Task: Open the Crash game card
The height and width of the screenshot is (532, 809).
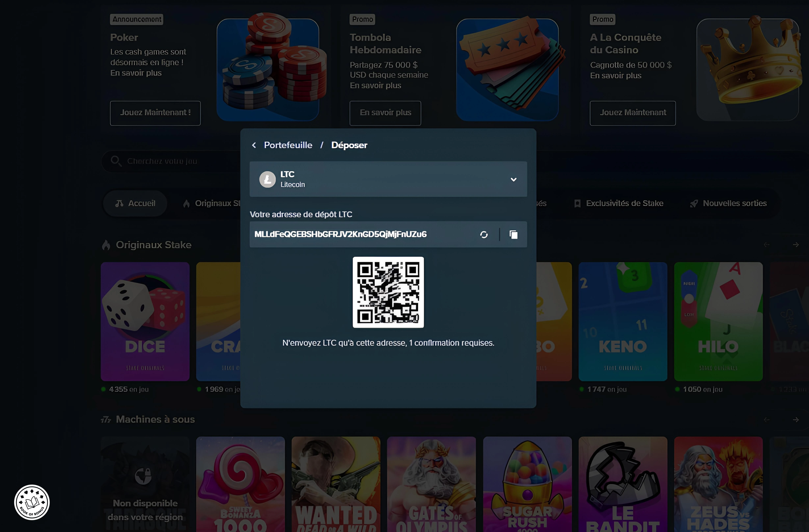Action: (218, 322)
